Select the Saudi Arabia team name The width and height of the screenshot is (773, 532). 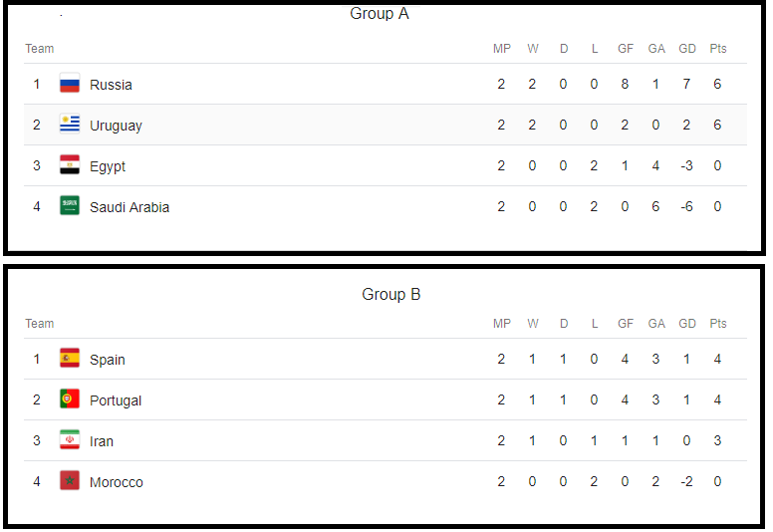[x=129, y=207]
